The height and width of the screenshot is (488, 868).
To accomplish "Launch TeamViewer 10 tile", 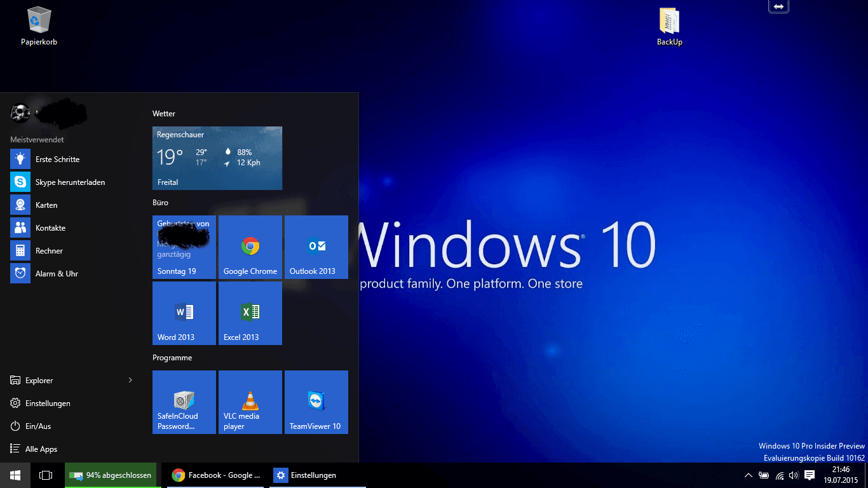I will (316, 402).
